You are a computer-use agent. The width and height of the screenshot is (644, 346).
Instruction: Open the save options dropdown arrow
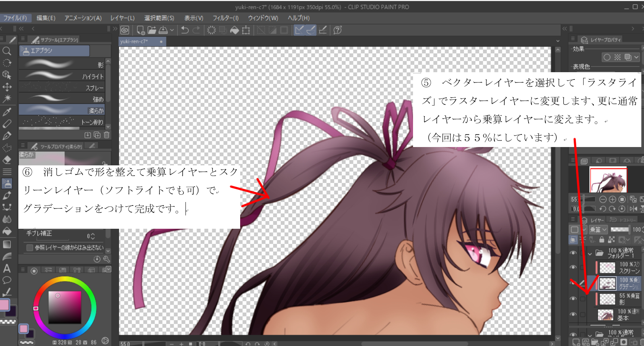click(x=172, y=30)
